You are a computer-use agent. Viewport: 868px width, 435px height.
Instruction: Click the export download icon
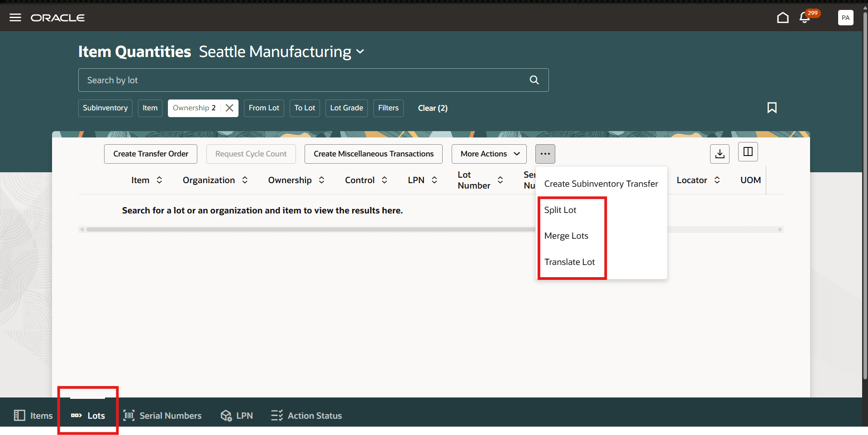click(x=720, y=154)
